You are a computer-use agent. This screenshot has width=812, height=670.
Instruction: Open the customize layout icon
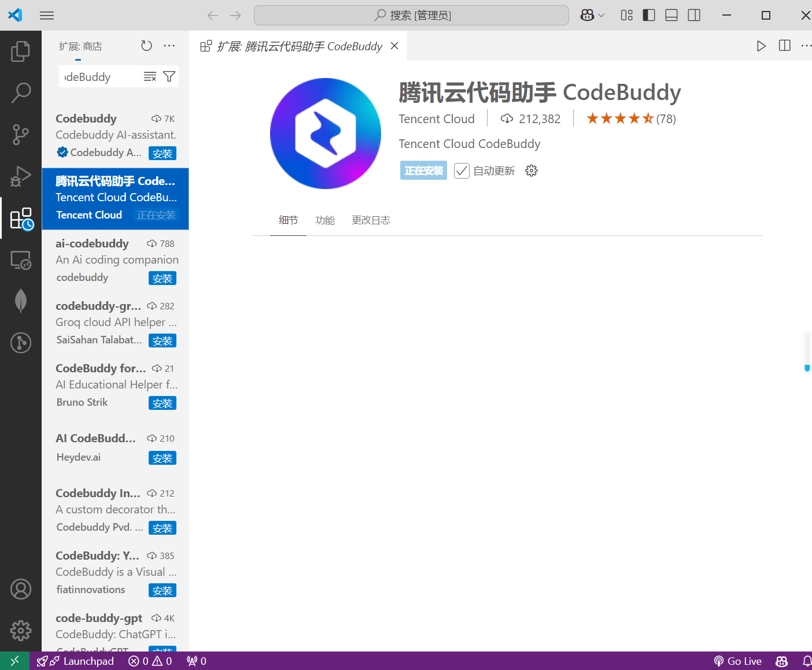click(x=626, y=16)
